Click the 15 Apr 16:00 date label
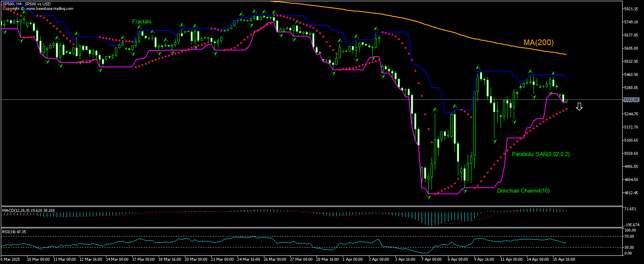 (x=564, y=259)
